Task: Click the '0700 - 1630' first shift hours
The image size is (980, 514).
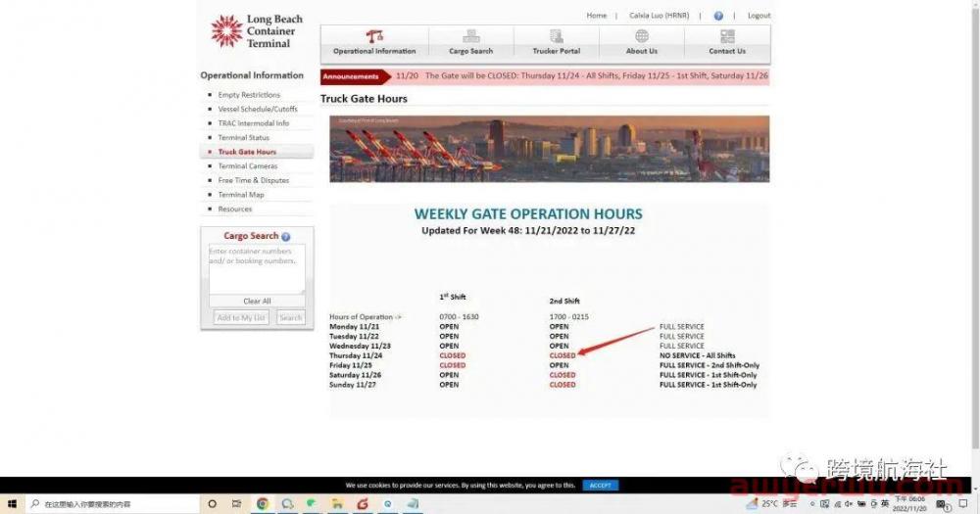Action: click(459, 317)
